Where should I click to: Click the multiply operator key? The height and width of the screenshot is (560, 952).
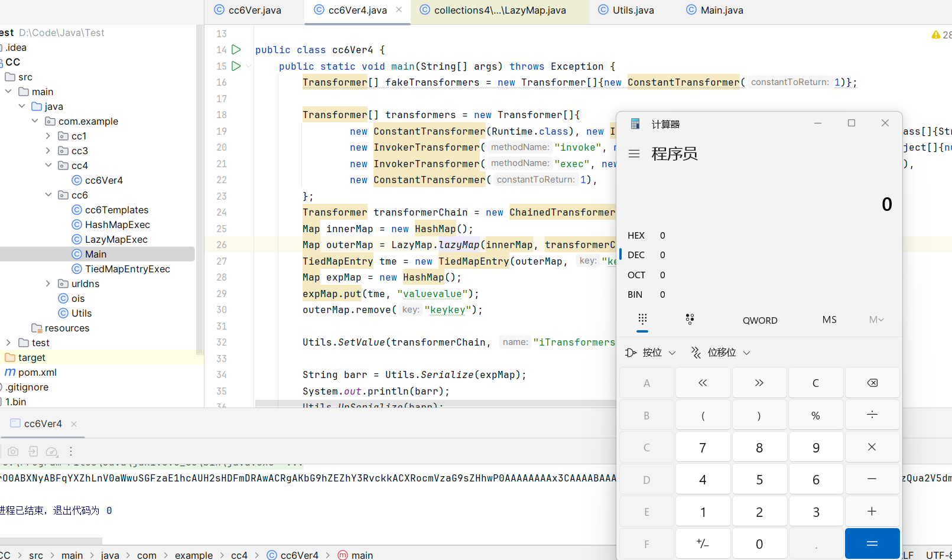[872, 447]
